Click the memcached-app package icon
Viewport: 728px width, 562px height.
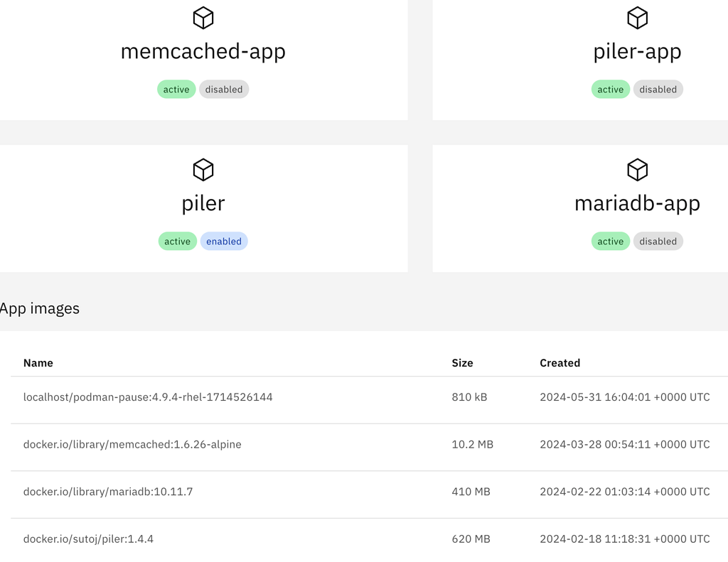point(203,18)
